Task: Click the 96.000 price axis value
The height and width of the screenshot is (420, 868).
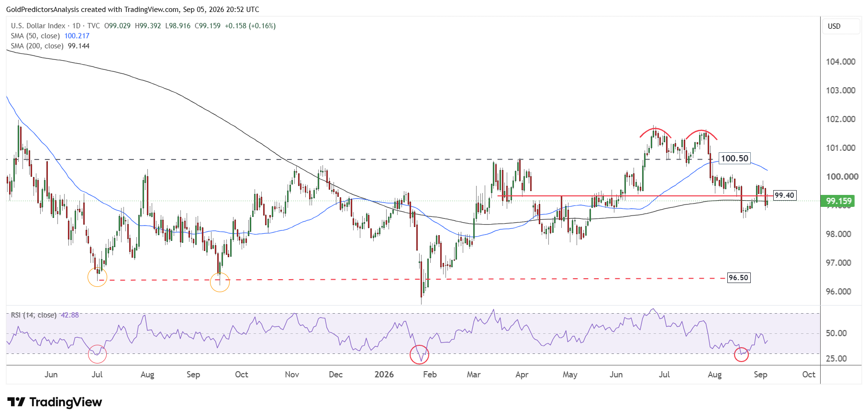Action: coord(839,292)
